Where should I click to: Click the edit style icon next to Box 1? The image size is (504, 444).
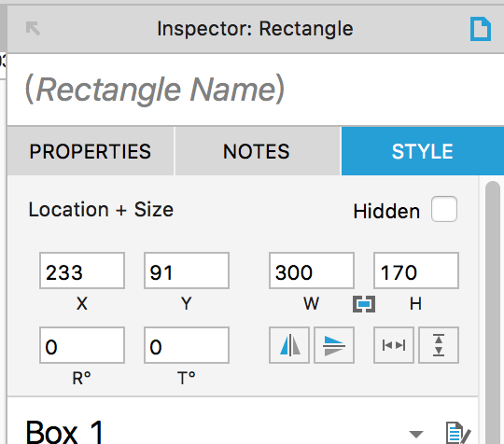tap(458, 433)
